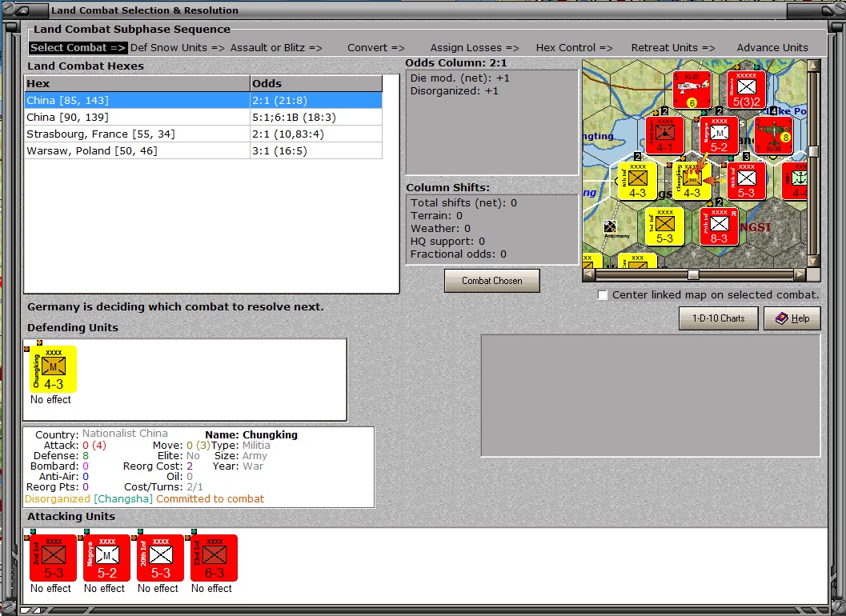Viewport: 846px width, 616px height.
Task: Go to Assault or Blitz subphase
Action: 276,47
